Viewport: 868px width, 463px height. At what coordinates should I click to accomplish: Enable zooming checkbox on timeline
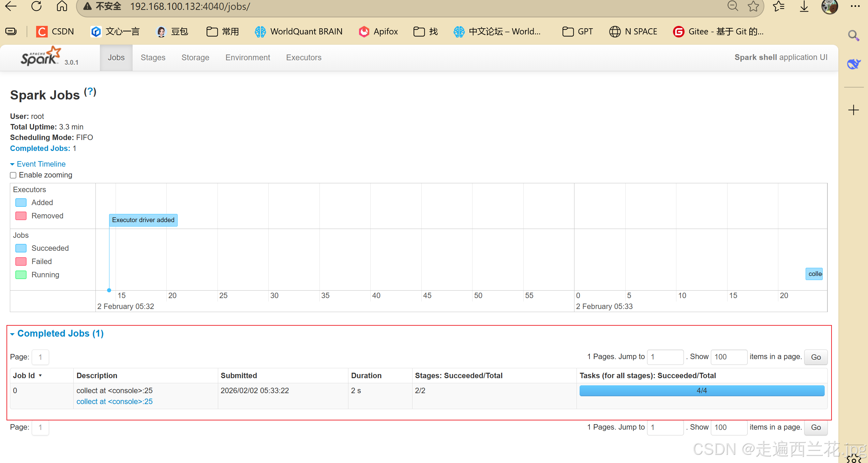coord(13,175)
